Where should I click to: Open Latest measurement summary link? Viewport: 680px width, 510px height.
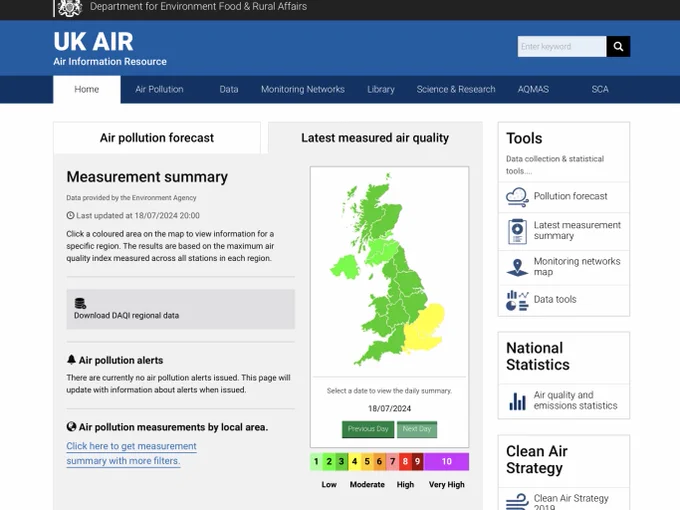click(577, 230)
